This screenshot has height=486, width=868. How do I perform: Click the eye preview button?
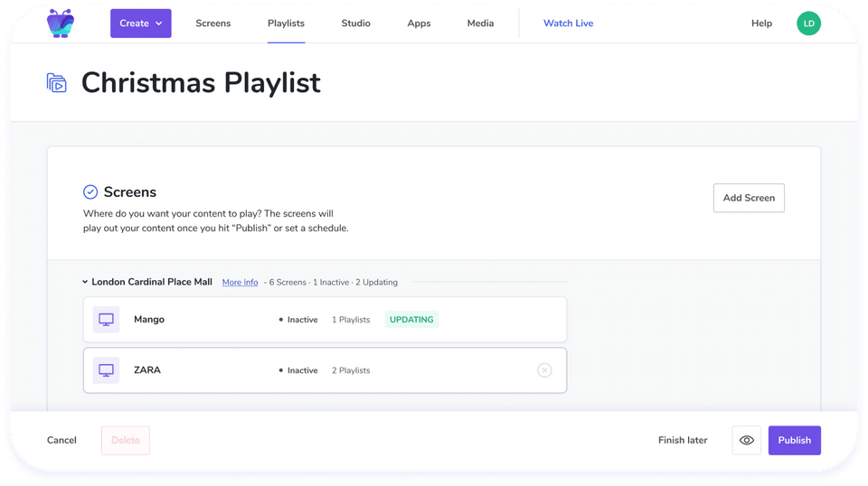click(x=746, y=440)
